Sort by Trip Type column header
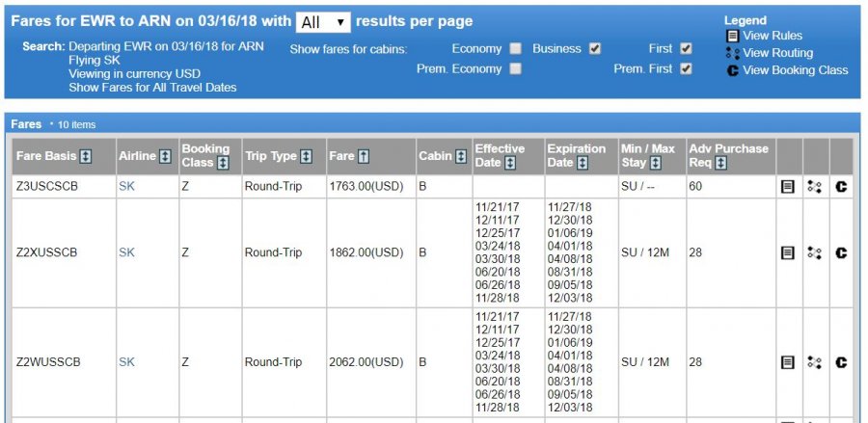This screenshot has width=868, height=423. point(306,156)
